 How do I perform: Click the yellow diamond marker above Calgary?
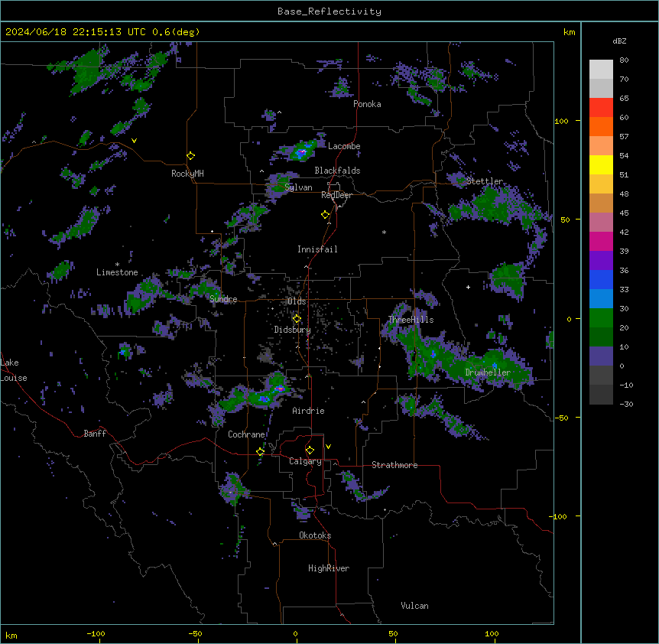point(310,450)
